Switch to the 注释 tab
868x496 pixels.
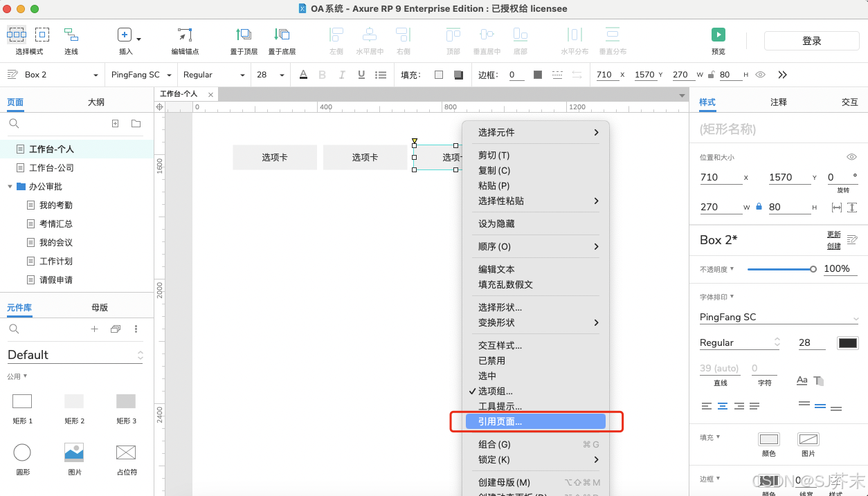point(779,102)
